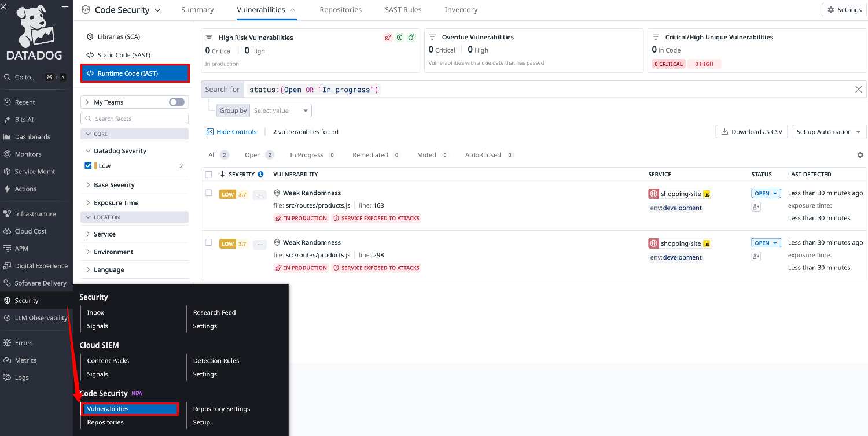Uncheck the Low severity checkbox

[x=88, y=165]
